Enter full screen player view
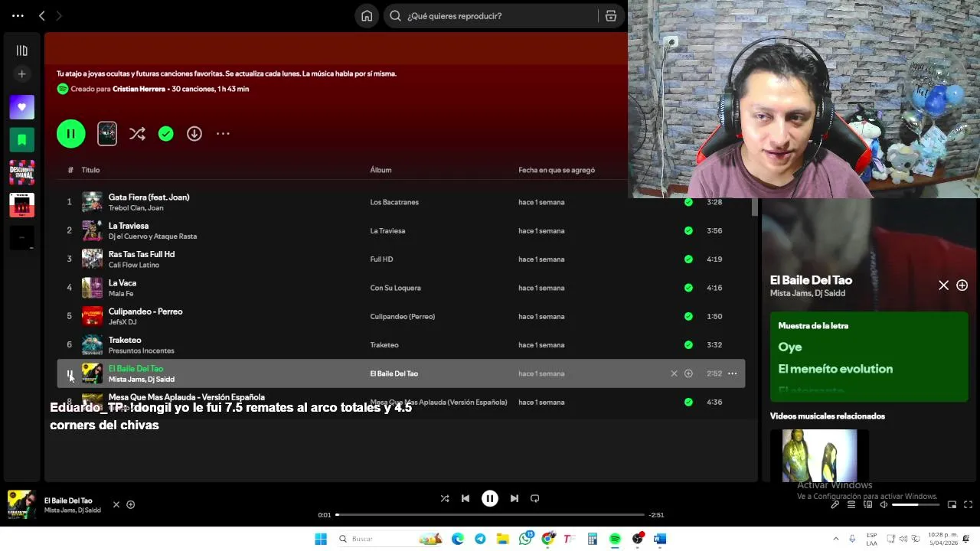The height and width of the screenshot is (551, 980). 968,504
